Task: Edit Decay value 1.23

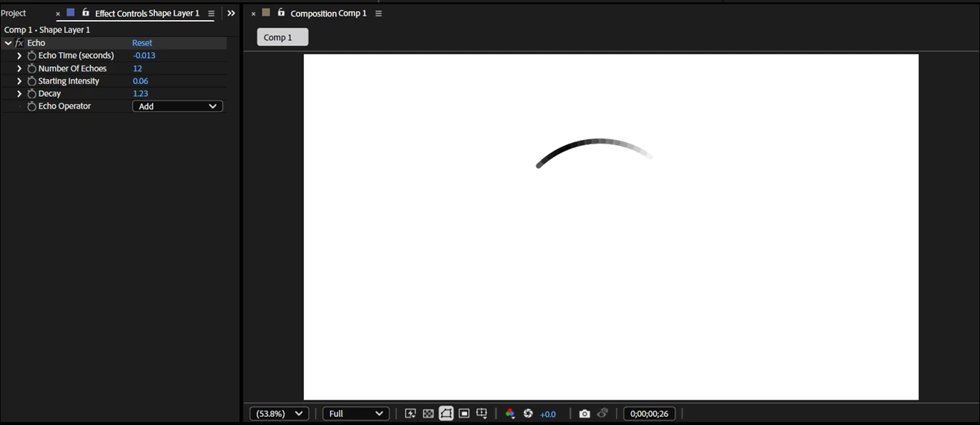Action: pos(140,94)
